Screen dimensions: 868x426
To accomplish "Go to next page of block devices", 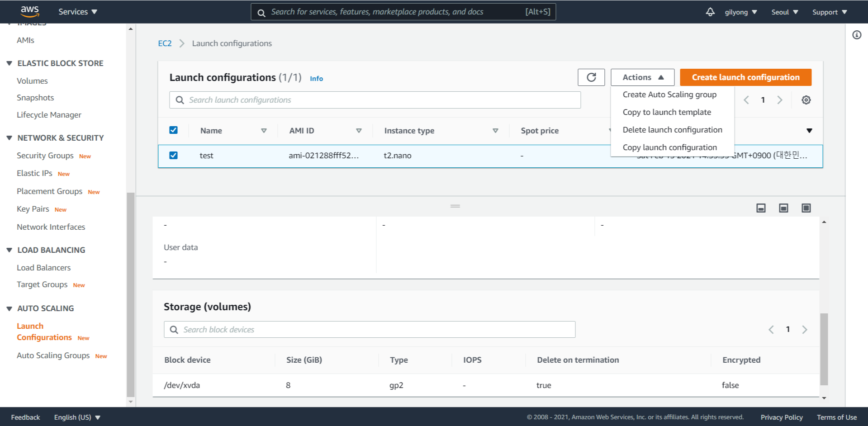I will click(805, 330).
